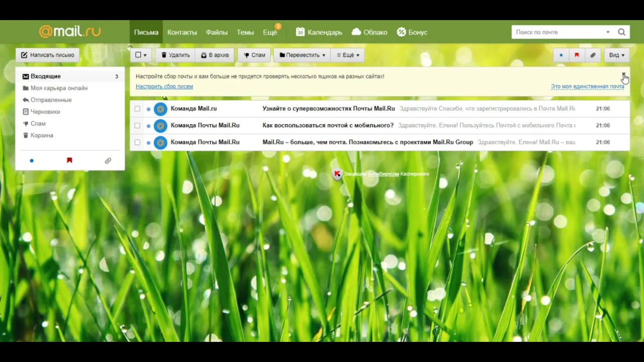Open the Файлы tab
Image resolution: width=644 pixels, height=362 pixels.
pos(217,32)
